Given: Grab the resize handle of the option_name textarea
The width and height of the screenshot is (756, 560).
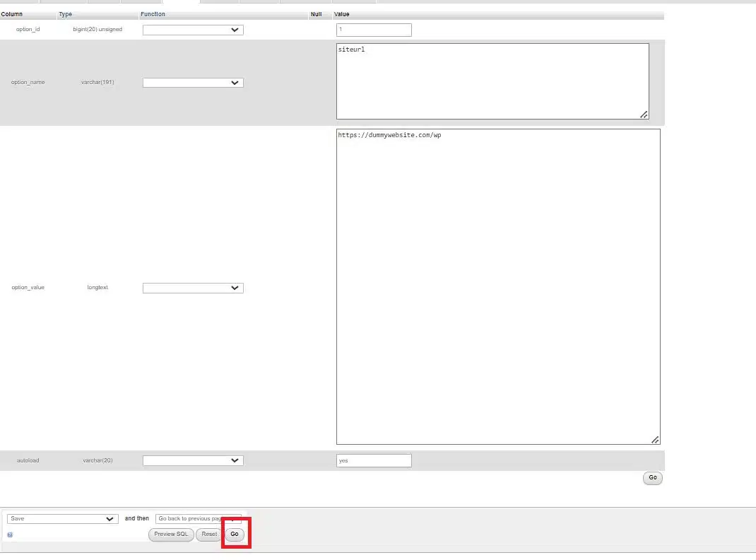Looking at the screenshot, I should coord(644,115).
